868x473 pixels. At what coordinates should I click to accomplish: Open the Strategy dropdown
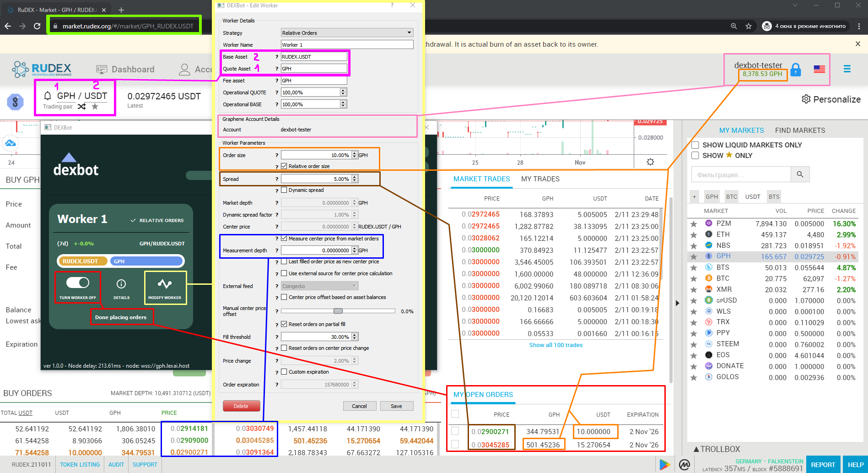click(x=347, y=33)
